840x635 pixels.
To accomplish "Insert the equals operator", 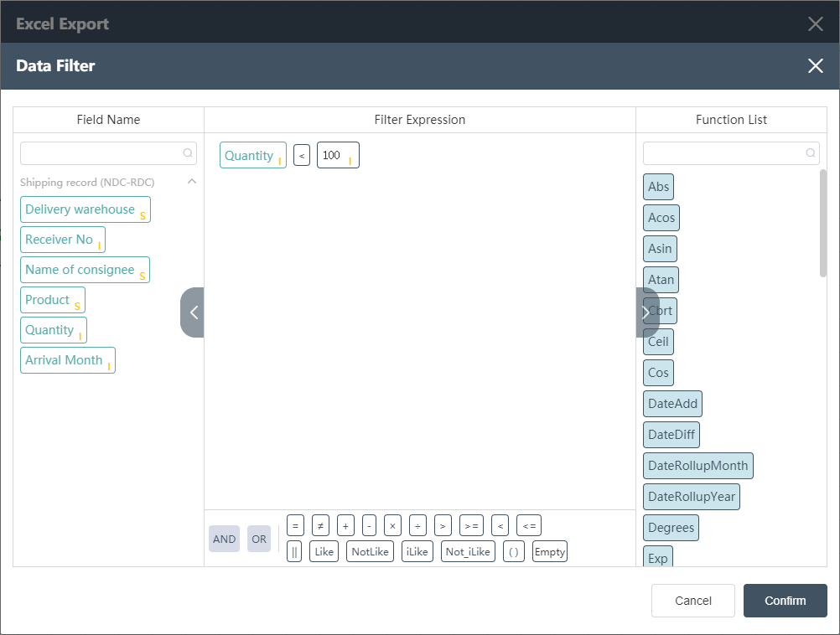I will tap(295, 526).
